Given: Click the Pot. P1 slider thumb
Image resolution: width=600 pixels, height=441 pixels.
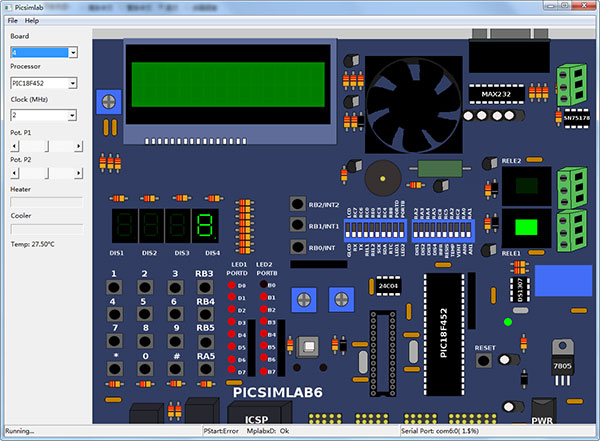Looking at the screenshot, I should pyautogui.click(x=47, y=146).
